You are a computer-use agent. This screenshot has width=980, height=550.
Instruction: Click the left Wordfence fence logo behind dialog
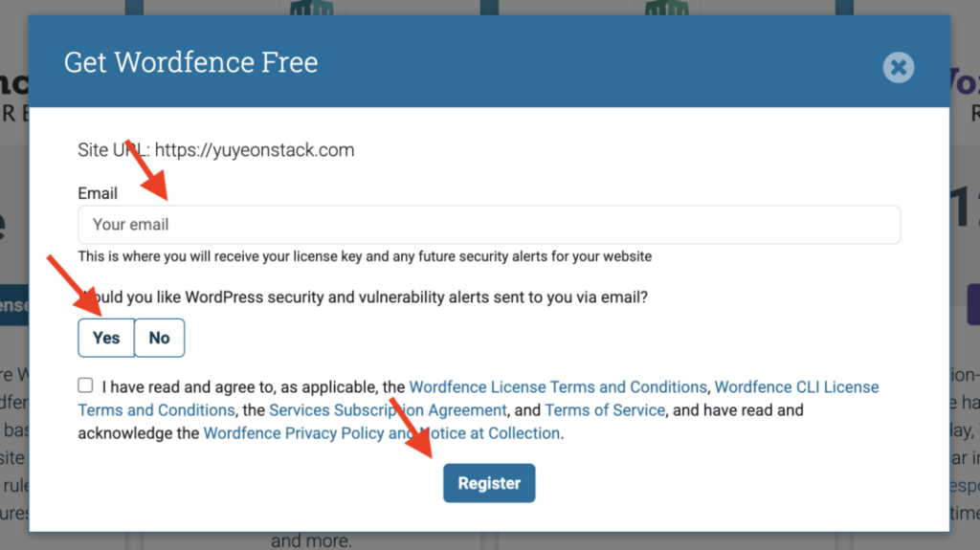coord(311,8)
